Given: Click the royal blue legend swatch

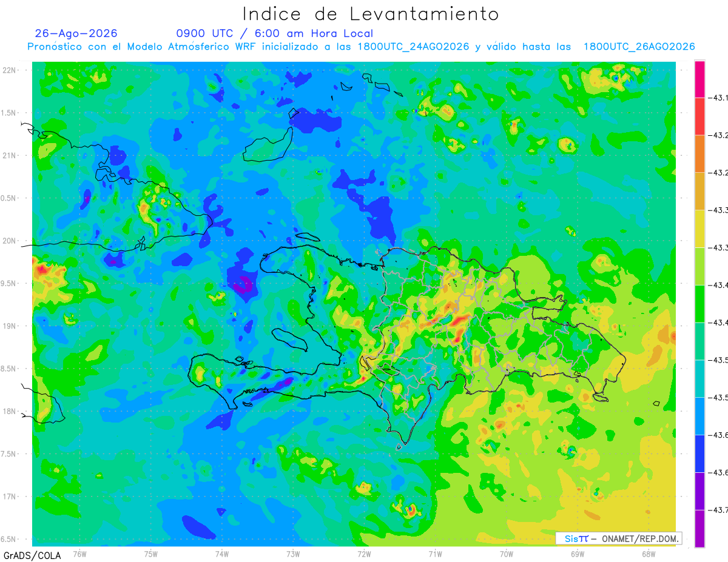Looking at the screenshot, I should pyautogui.click(x=699, y=454).
